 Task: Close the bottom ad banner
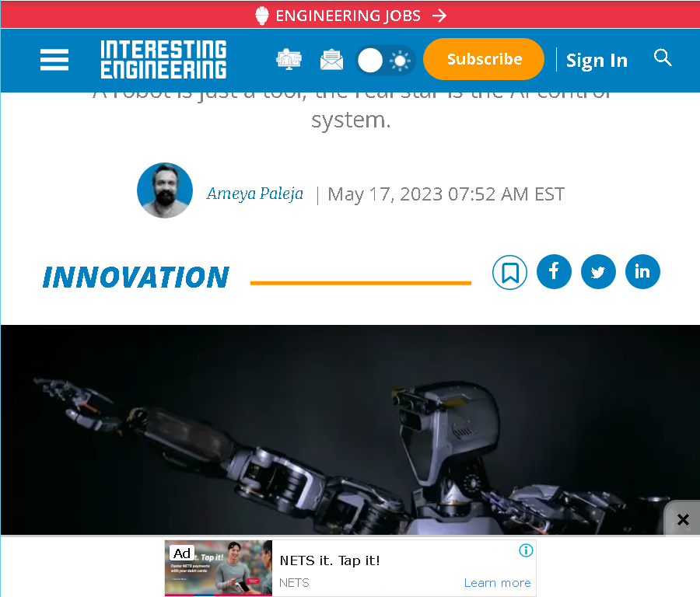tap(683, 519)
